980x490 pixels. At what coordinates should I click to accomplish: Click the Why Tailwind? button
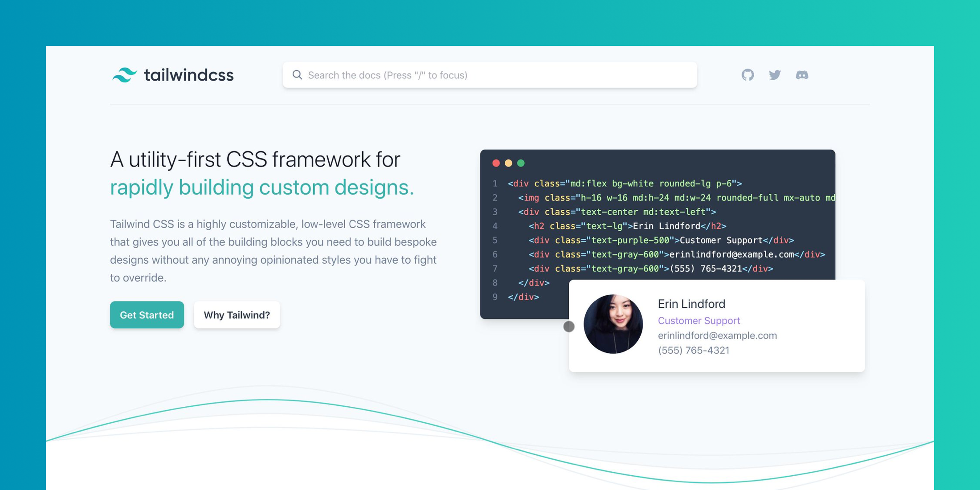(237, 314)
